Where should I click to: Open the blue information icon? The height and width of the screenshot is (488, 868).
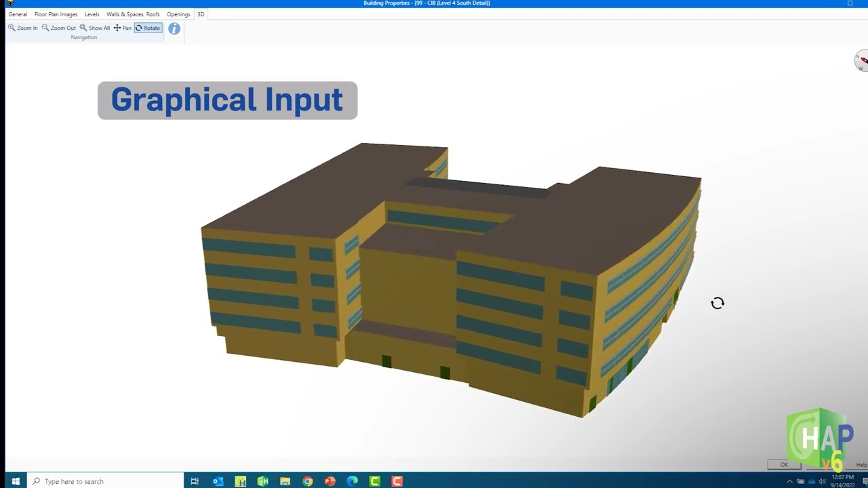(x=174, y=28)
